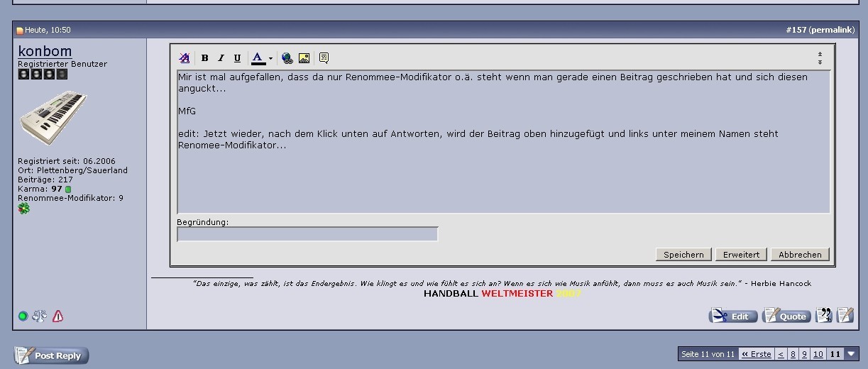This screenshot has height=369, width=868.
Task: Go to page 9
Action: pyautogui.click(x=804, y=354)
